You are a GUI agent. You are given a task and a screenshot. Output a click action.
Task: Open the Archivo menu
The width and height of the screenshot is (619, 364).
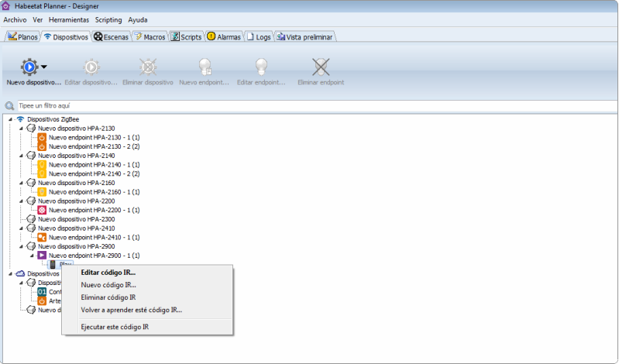(x=15, y=19)
